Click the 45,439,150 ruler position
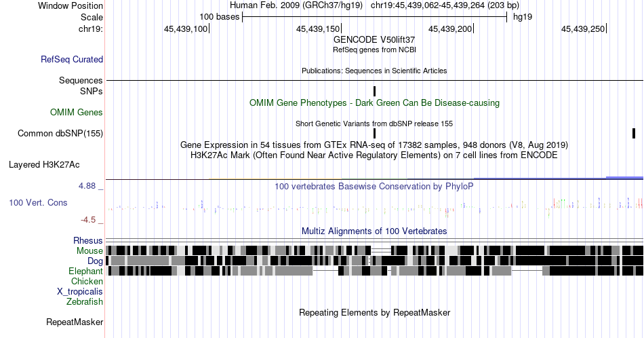Viewport: 644px width, 338px height. coord(318,29)
